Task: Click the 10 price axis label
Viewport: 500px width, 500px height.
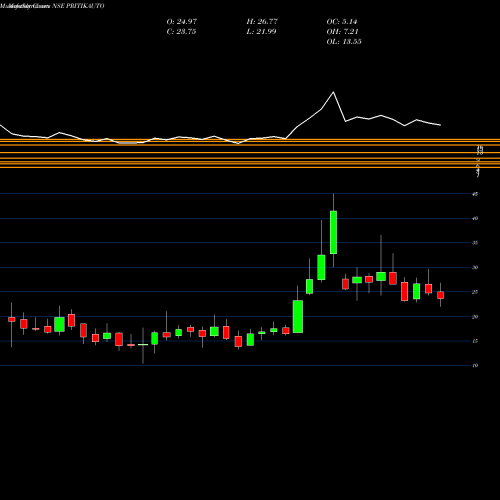Action: [x=475, y=366]
